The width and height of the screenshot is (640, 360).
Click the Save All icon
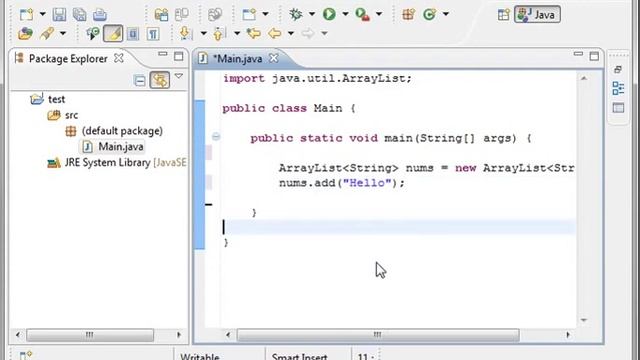pyautogui.click(x=80, y=15)
